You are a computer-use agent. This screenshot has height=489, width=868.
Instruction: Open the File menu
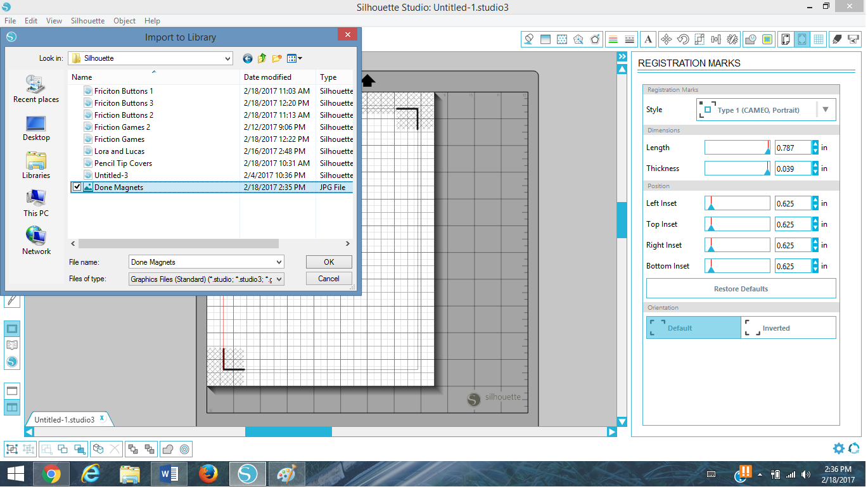(10, 21)
